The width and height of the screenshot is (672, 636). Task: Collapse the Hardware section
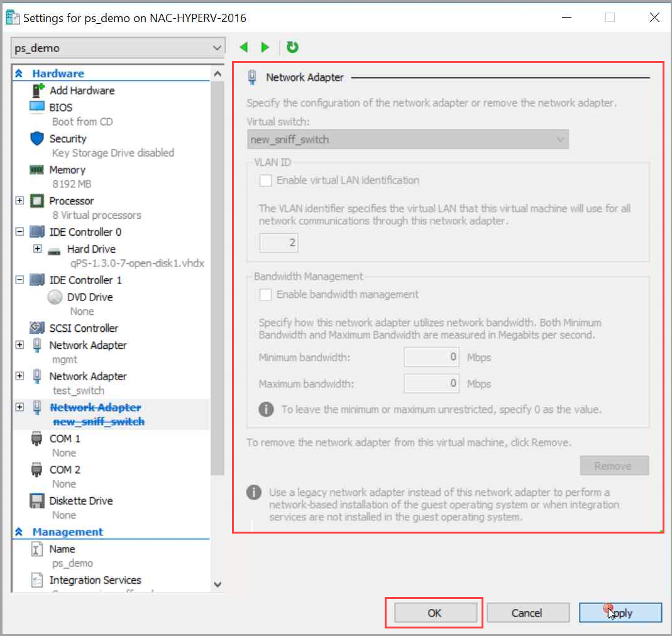18,73
